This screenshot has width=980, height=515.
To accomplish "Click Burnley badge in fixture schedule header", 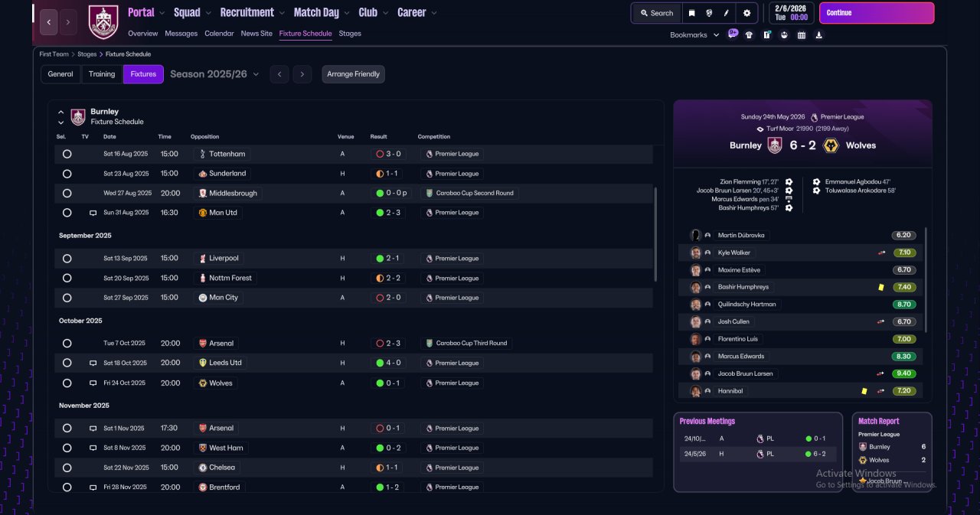I will [78, 116].
